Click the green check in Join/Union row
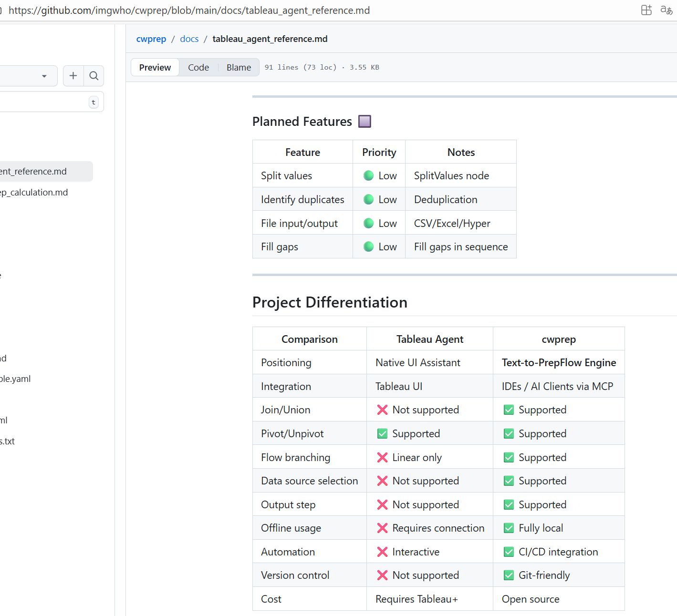Screen dimensions: 677x616 coord(509,410)
